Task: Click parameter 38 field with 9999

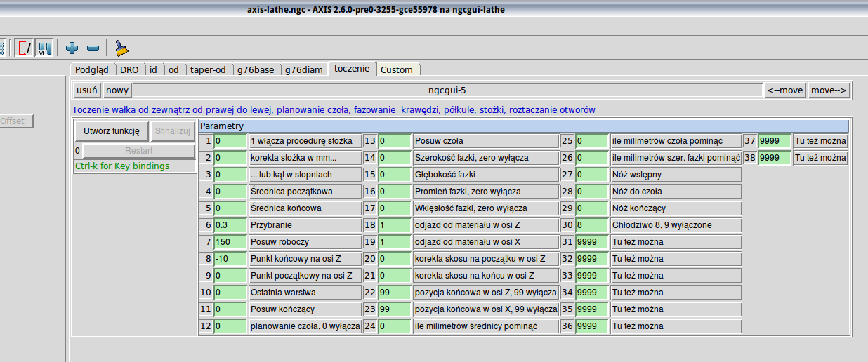Action: coord(775,158)
